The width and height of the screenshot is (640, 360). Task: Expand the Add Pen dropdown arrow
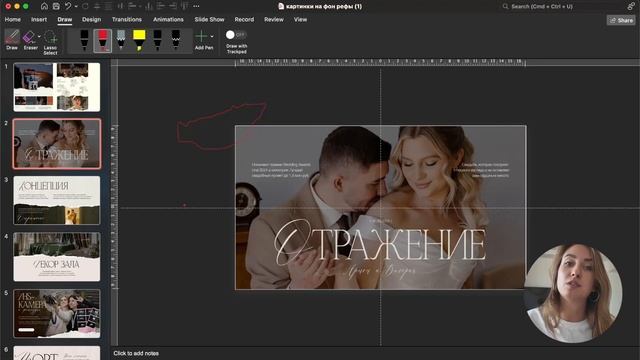(x=212, y=36)
